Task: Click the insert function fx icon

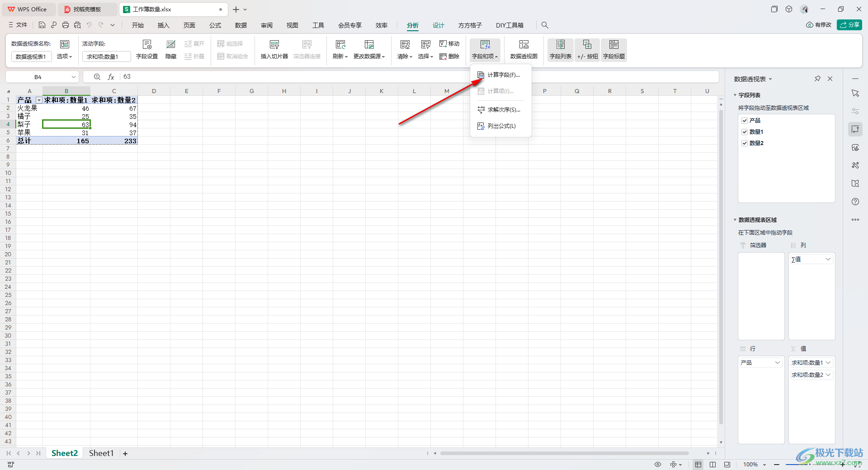Action: (x=111, y=77)
